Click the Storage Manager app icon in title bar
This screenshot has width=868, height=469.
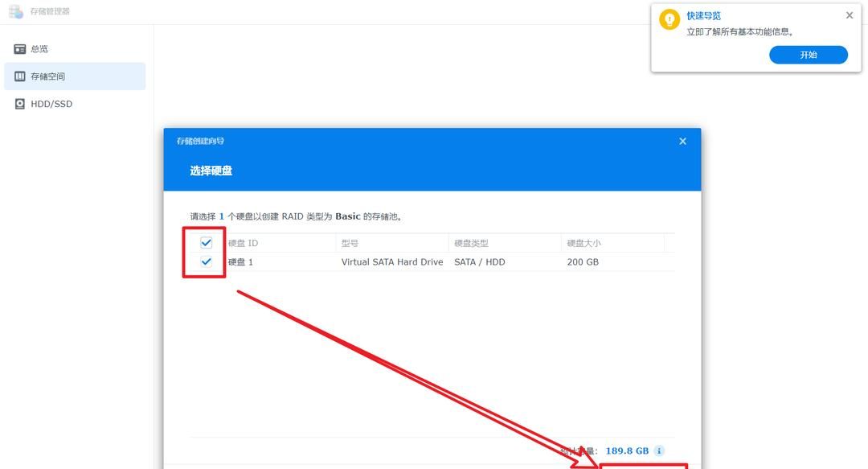16,11
